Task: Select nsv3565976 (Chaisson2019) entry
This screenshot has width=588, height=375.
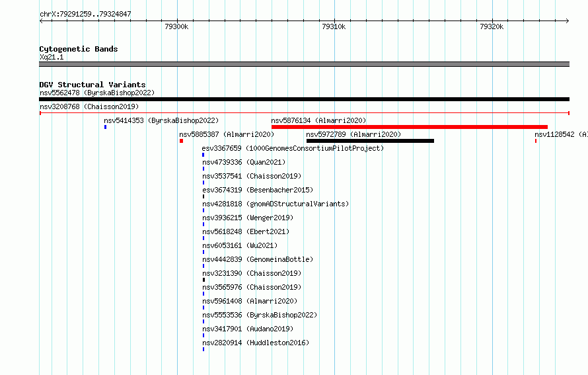Action: 252,287
